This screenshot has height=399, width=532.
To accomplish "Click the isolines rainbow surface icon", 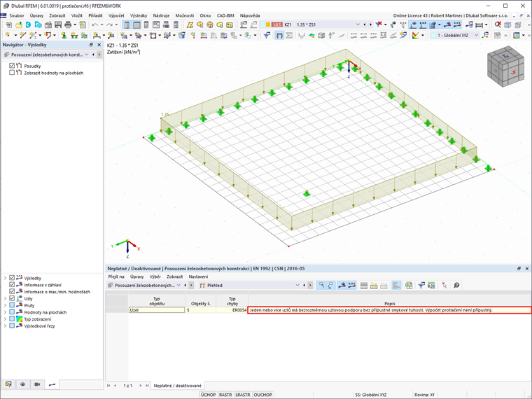I will coord(311,35).
